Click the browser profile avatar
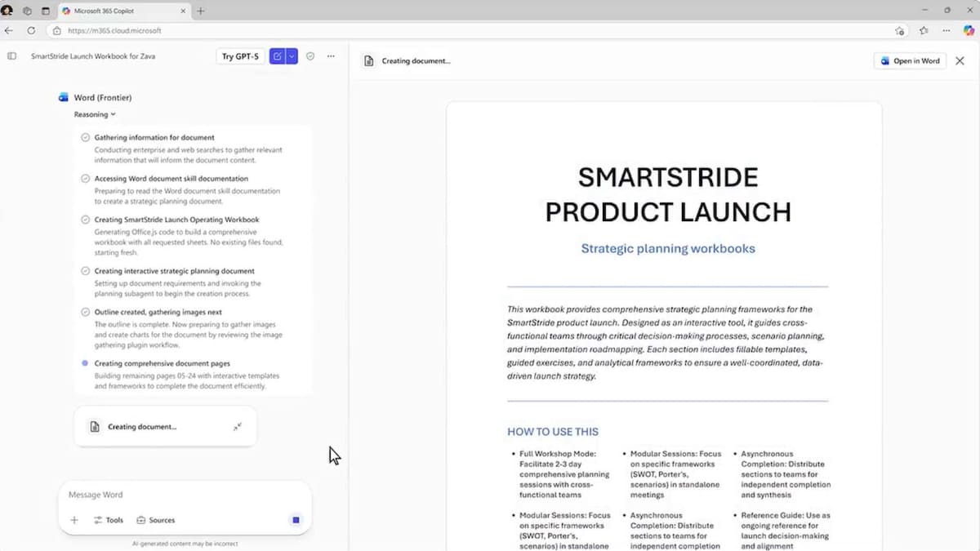 (x=7, y=11)
